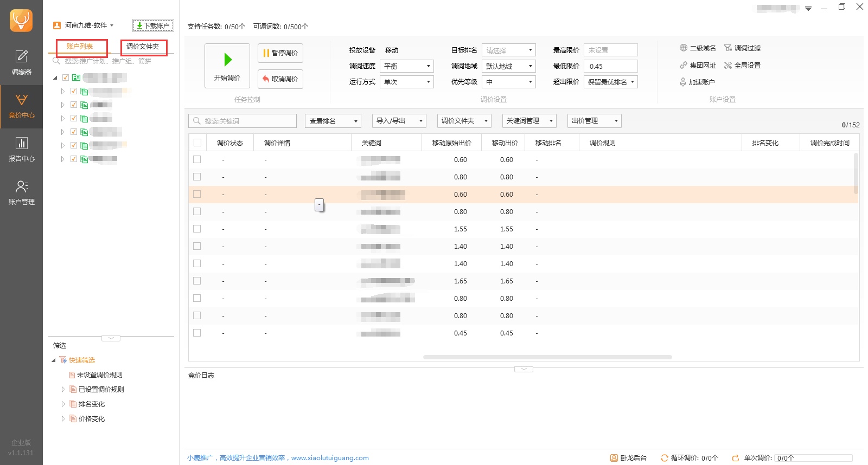Open the 河南九维-软件 account switcher
The image size is (868, 465).
coord(89,25)
